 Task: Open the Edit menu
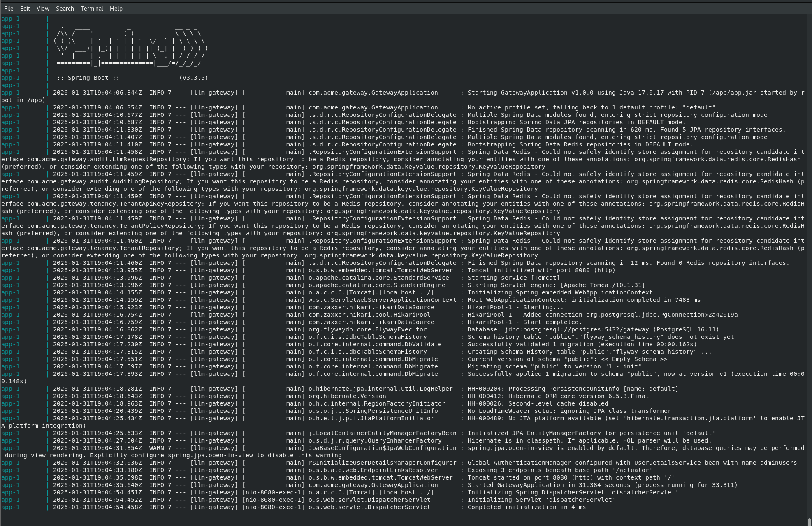click(25, 8)
